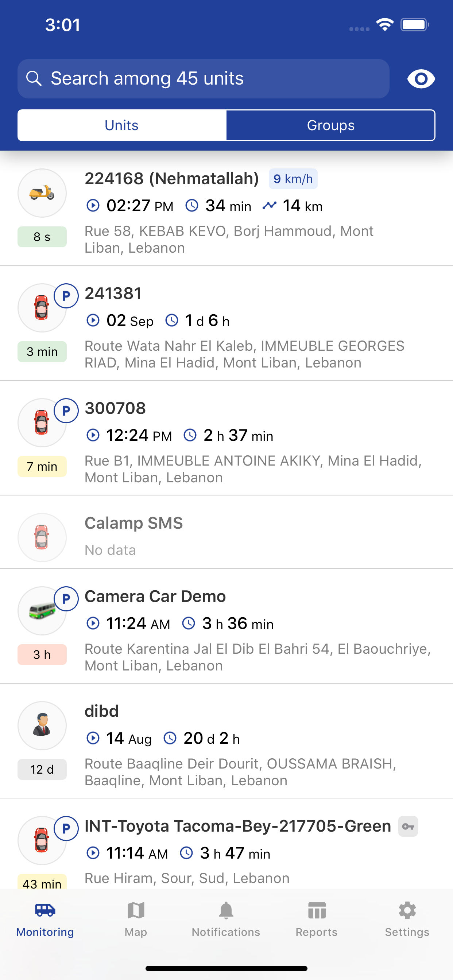This screenshot has height=980, width=453.
Task: Tap the scooter icon for 224168 (Nehmatallah)
Action: point(42,193)
